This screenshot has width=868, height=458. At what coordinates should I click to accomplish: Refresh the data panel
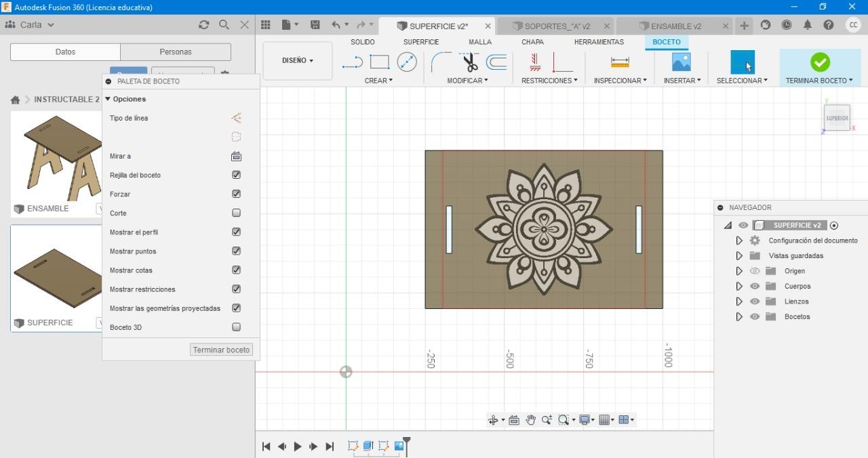pyautogui.click(x=203, y=24)
